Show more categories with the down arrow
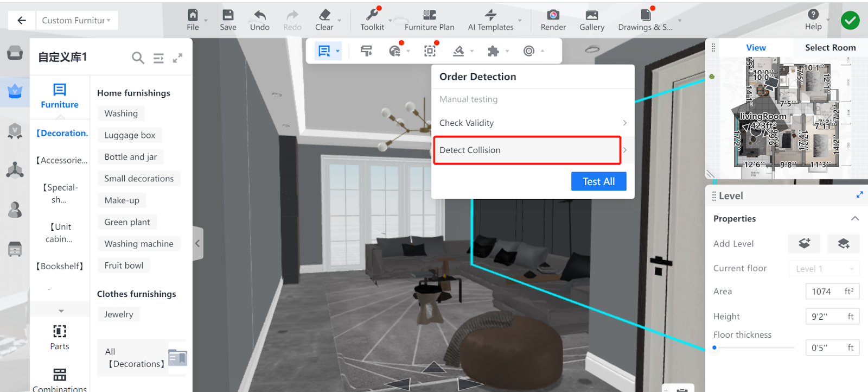868x392 pixels. click(61, 311)
